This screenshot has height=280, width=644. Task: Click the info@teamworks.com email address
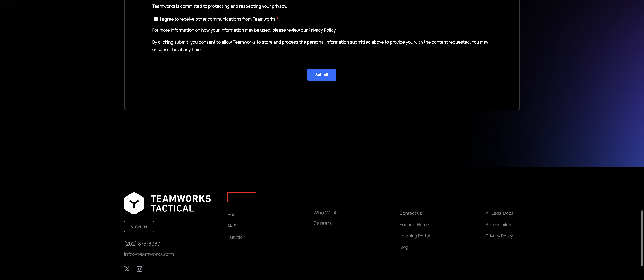coord(149,254)
